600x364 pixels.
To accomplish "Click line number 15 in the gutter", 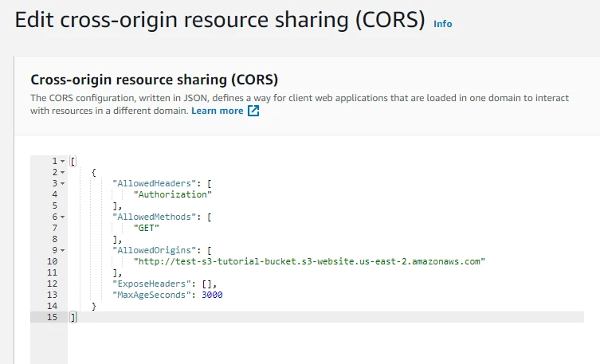I will tap(53, 317).
